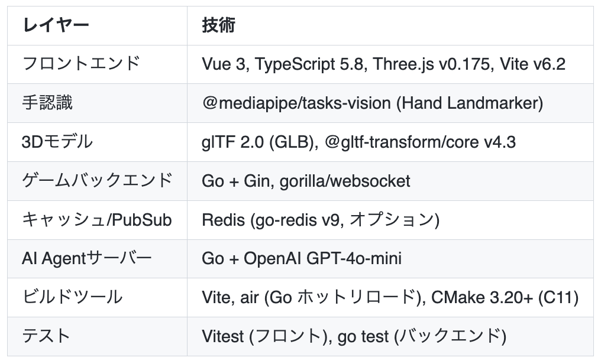The width and height of the screenshot is (601, 364).
Task: Select the 手認識 layer cell
Action: 47,103
